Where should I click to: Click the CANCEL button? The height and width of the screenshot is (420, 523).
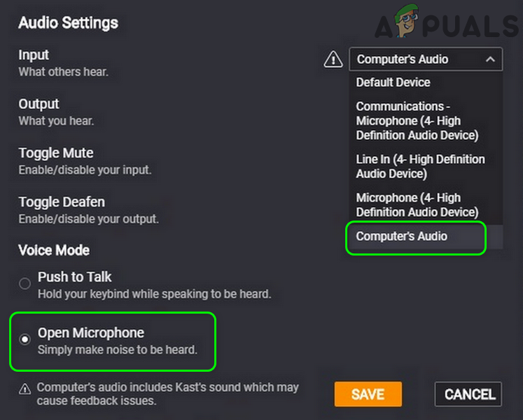pyautogui.click(x=468, y=394)
